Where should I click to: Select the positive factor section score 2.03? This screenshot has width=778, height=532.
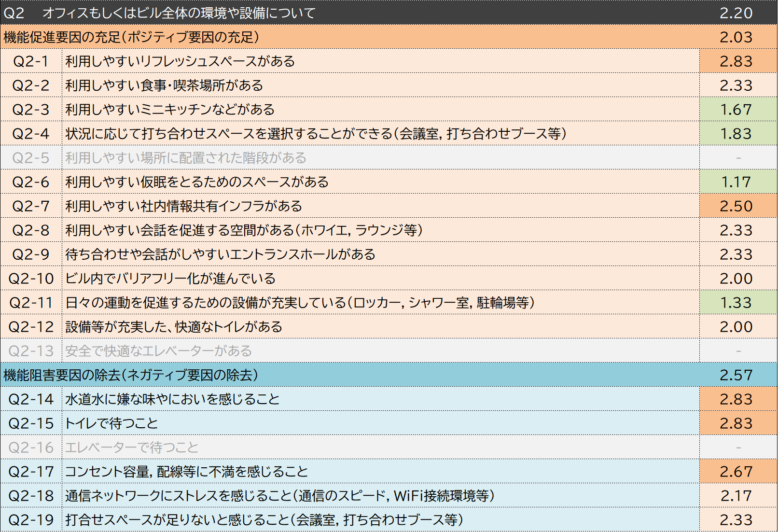[736, 37]
